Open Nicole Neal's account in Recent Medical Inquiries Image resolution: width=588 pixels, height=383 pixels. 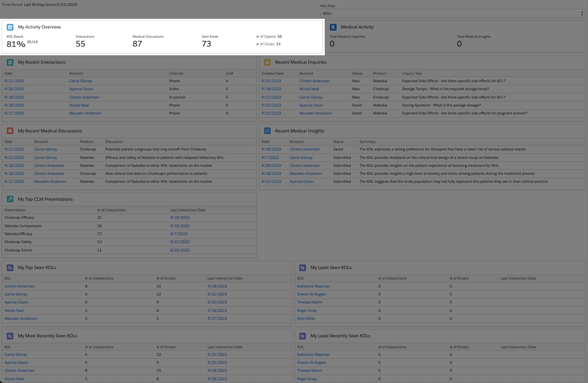coord(309,89)
